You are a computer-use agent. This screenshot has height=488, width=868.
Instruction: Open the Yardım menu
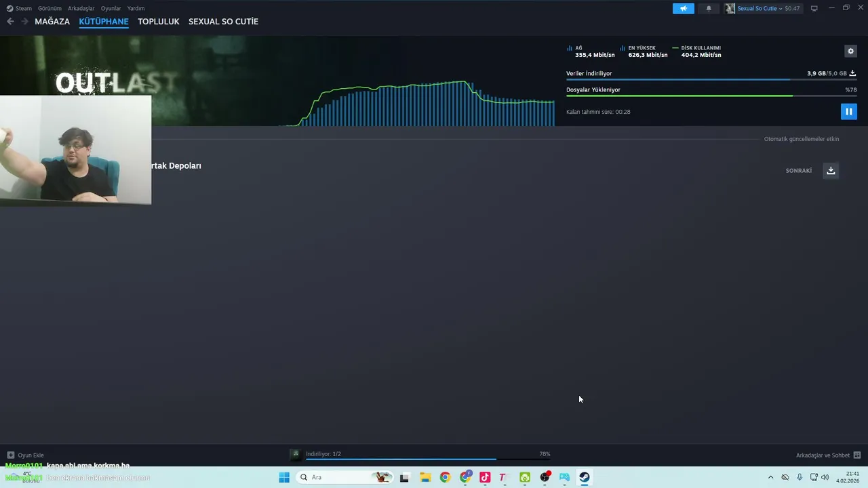136,8
